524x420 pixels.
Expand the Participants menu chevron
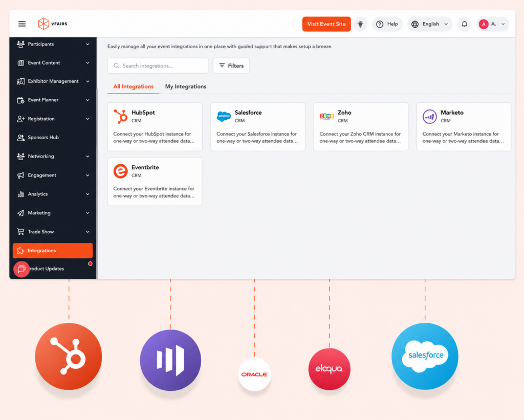coord(88,44)
